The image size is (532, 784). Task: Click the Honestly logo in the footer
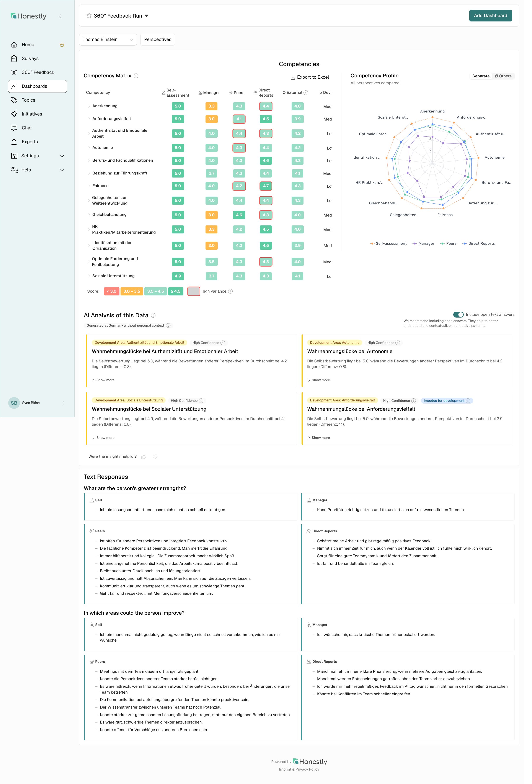[310, 762]
